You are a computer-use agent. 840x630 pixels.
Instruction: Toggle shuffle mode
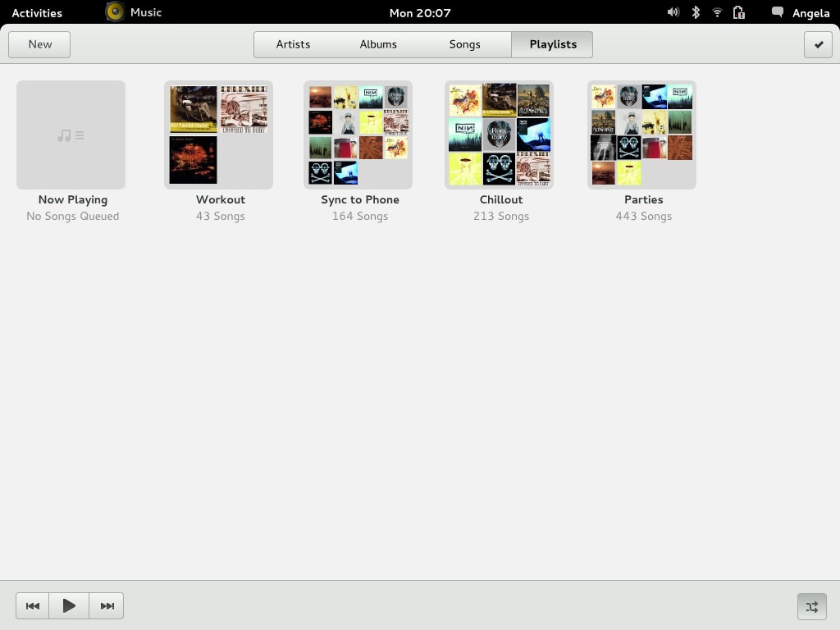[811, 606]
